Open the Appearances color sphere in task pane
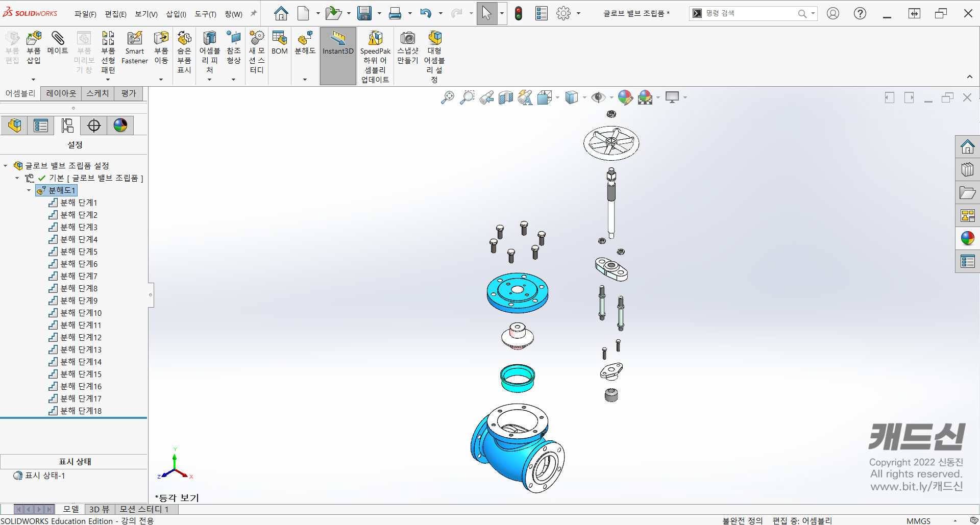The image size is (980, 525). (x=968, y=238)
